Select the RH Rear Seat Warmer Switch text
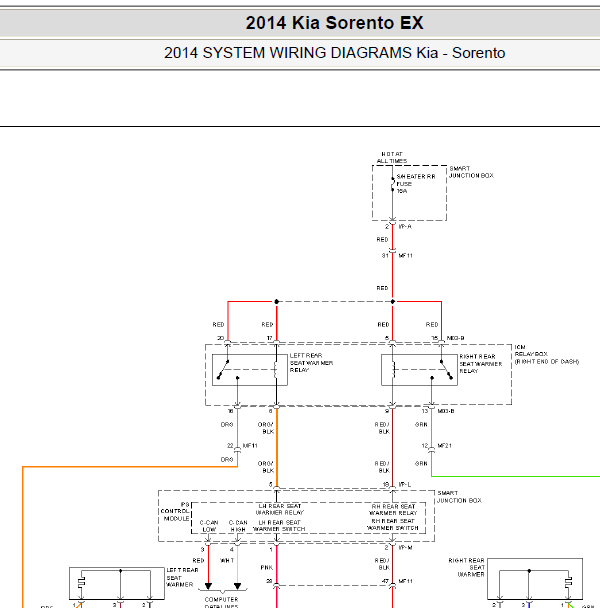This screenshot has width=600, height=608. (393, 524)
